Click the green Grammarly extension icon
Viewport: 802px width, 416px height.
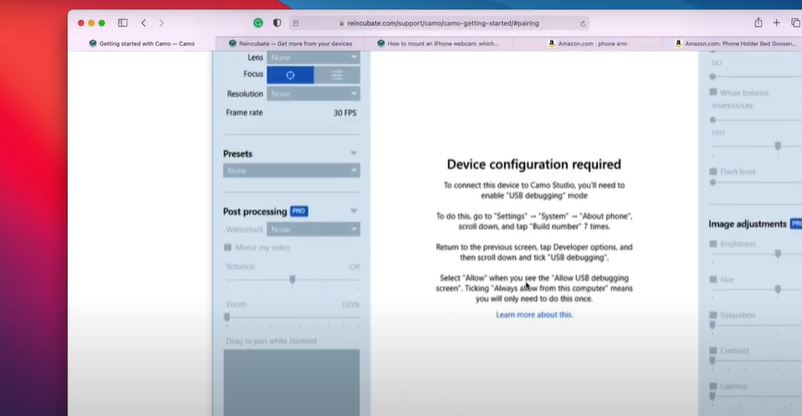[x=258, y=22]
